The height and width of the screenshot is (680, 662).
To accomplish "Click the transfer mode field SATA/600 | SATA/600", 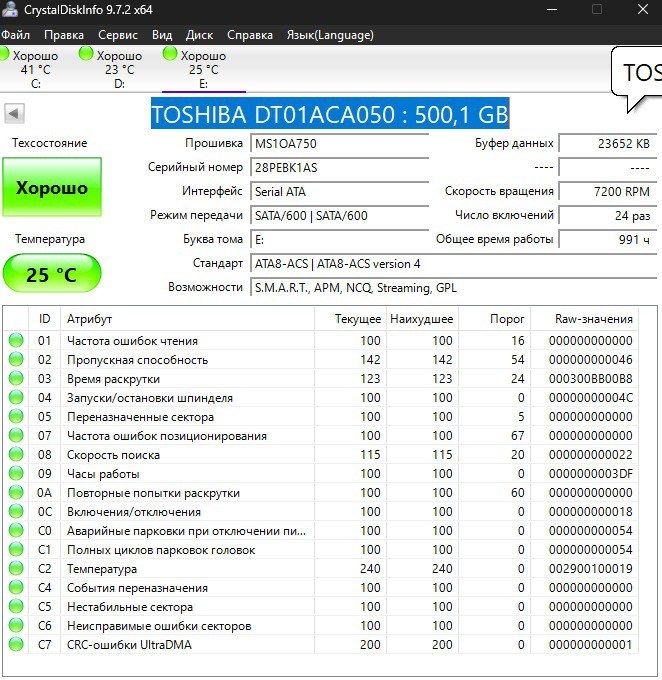I will tap(340, 216).
